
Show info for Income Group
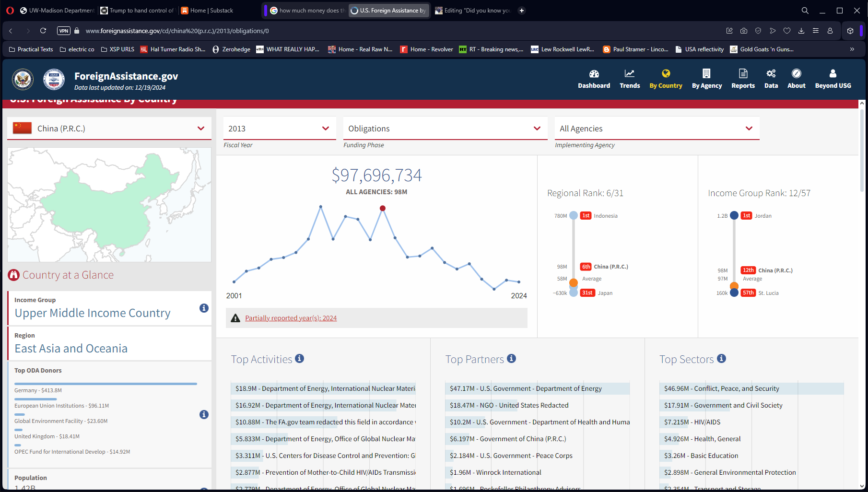pos(204,308)
